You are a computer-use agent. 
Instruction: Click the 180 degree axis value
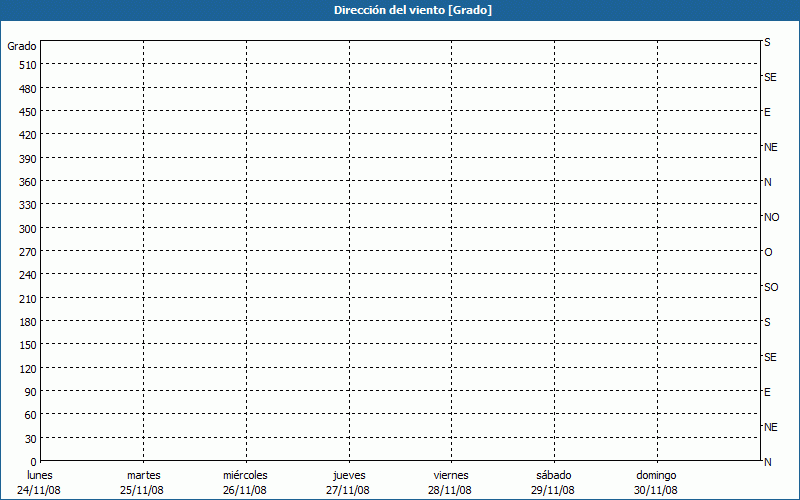click(x=27, y=322)
